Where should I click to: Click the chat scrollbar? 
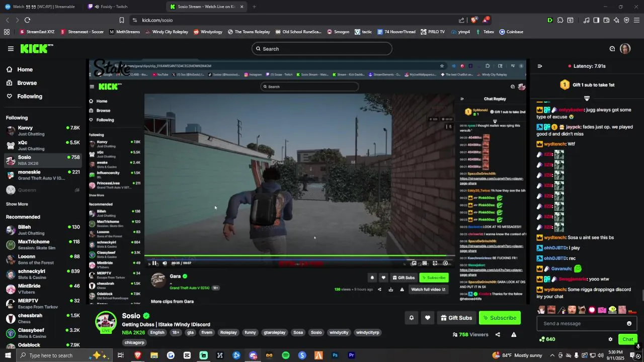pos(642,294)
